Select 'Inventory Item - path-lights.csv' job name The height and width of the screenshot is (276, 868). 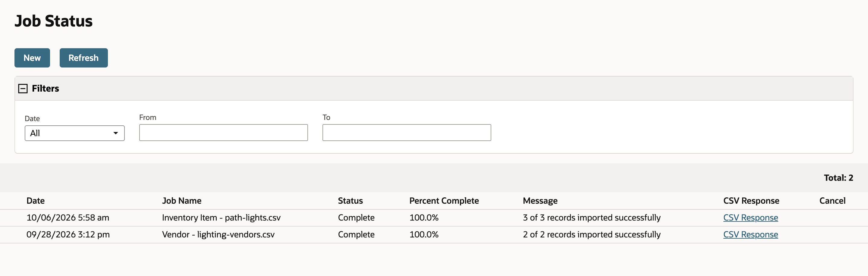click(221, 218)
